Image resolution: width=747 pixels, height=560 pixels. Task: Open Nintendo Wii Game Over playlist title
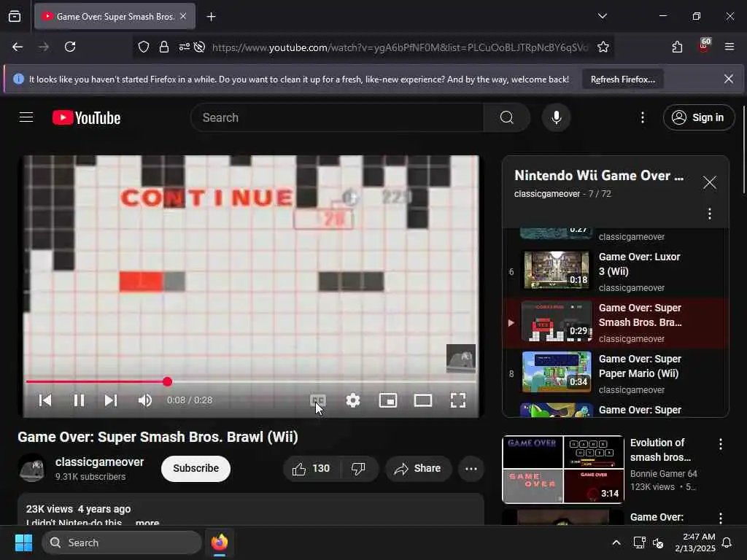(x=599, y=176)
